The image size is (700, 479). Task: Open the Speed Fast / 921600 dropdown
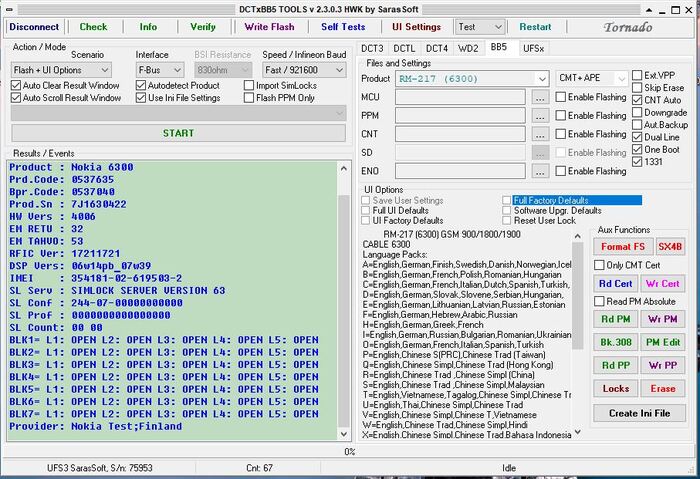click(304, 70)
